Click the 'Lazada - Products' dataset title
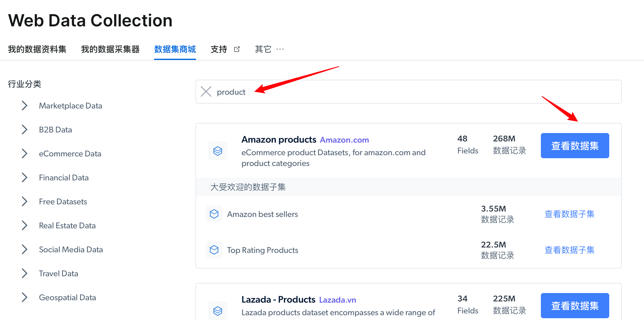This screenshot has width=644, height=320. pyautogui.click(x=279, y=300)
